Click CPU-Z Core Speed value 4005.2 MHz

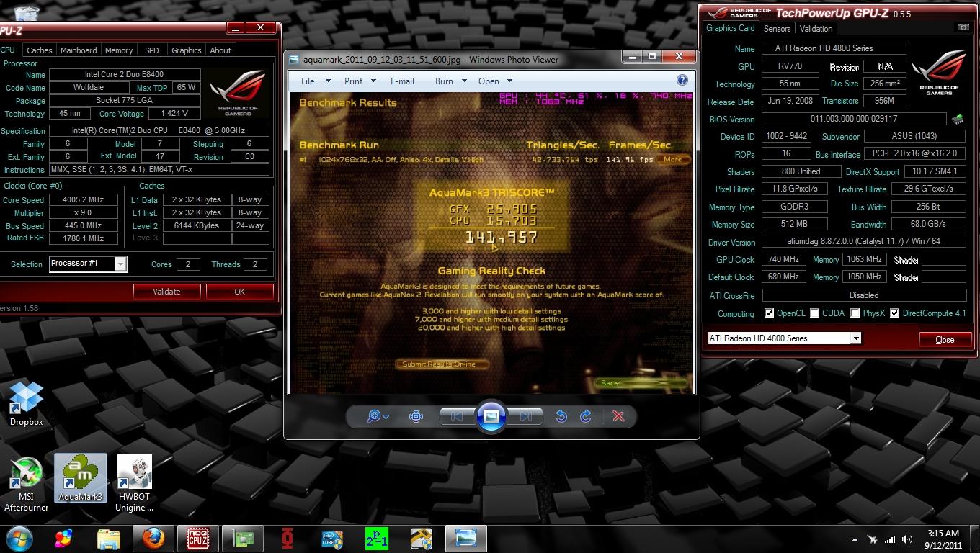pyautogui.click(x=83, y=200)
